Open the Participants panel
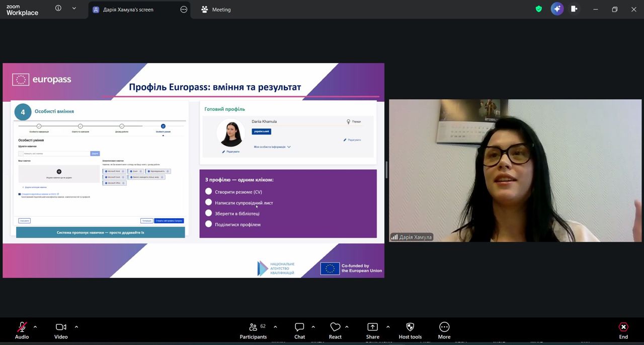This screenshot has width=644, height=345. [254, 327]
